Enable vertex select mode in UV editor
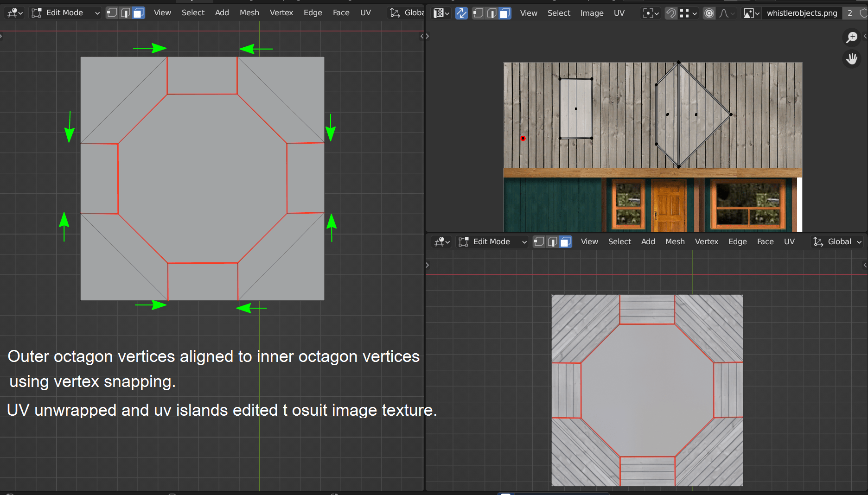 click(478, 13)
